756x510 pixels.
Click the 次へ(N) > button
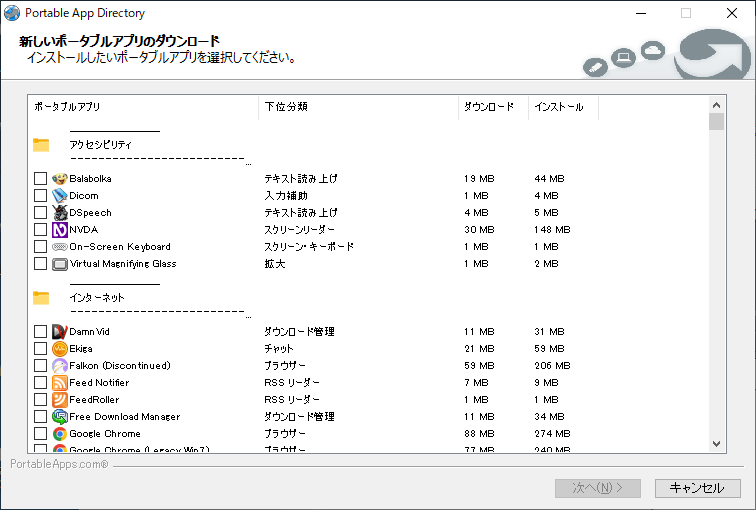[x=598, y=488]
